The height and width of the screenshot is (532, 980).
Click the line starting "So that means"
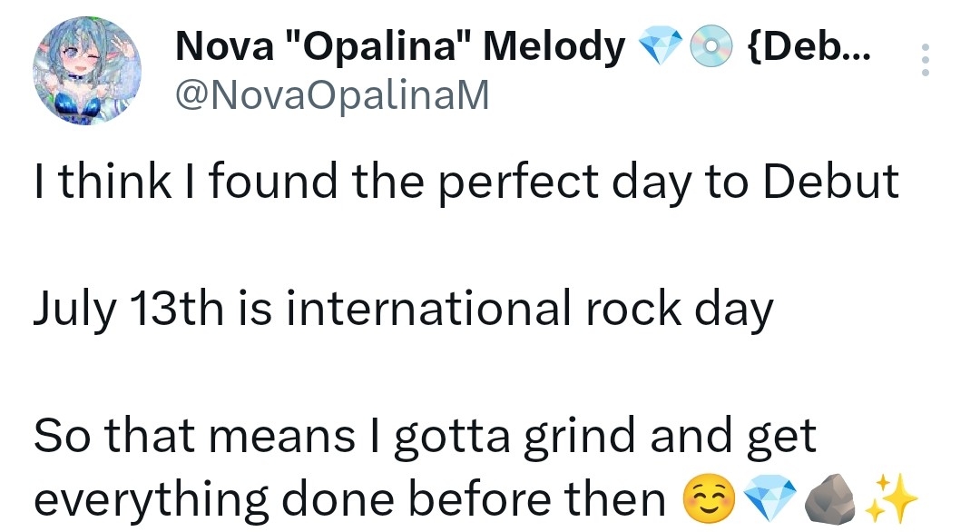pos(425,438)
